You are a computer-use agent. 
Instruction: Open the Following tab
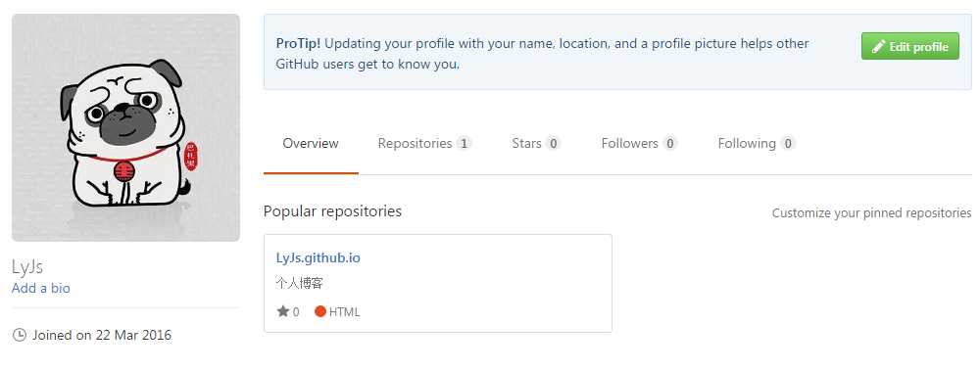[757, 144]
